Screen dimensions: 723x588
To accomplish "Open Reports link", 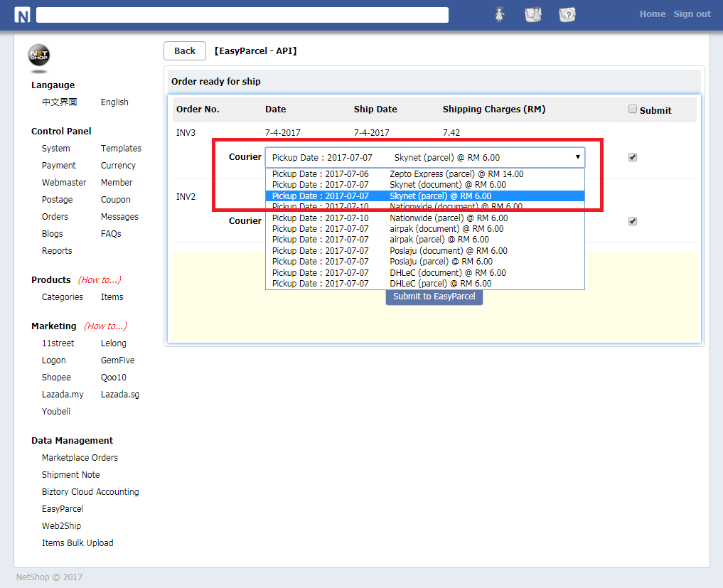I will (x=57, y=251).
